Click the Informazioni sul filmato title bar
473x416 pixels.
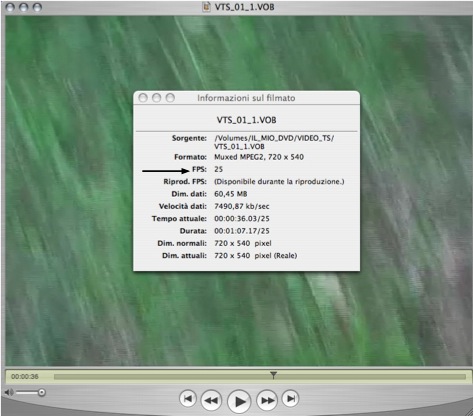246,98
